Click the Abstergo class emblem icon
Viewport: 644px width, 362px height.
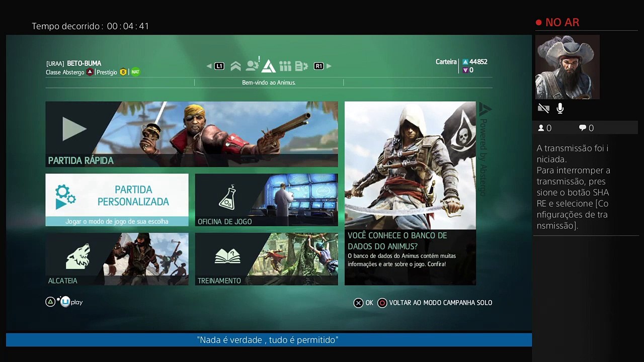90,72
